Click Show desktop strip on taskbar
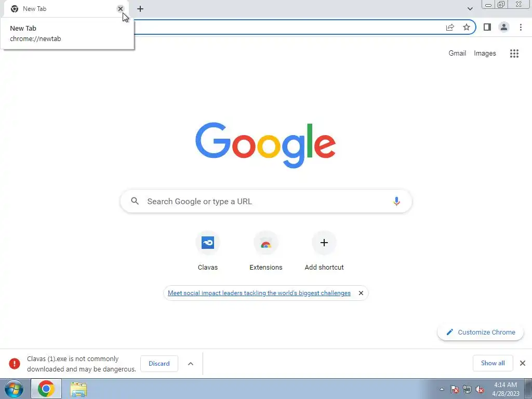The width and height of the screenshot is (532, 399). coord(528,389)
